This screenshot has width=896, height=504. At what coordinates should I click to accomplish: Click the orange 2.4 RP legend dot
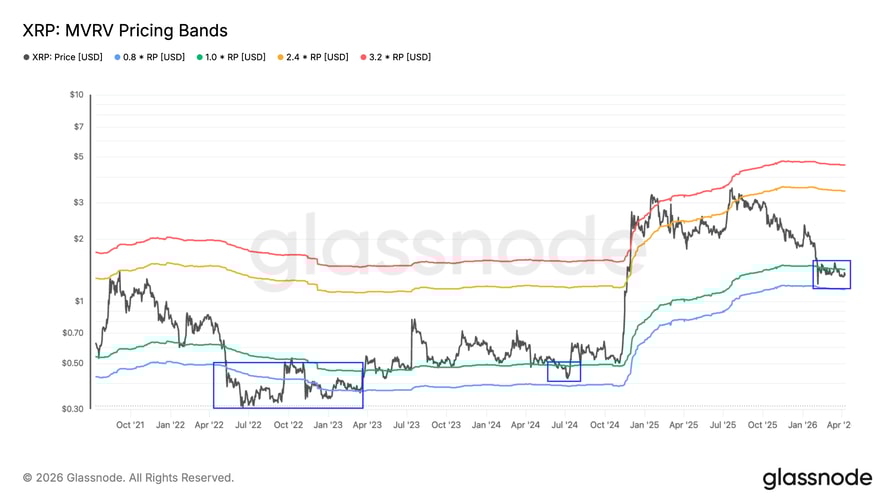(283, 57)
